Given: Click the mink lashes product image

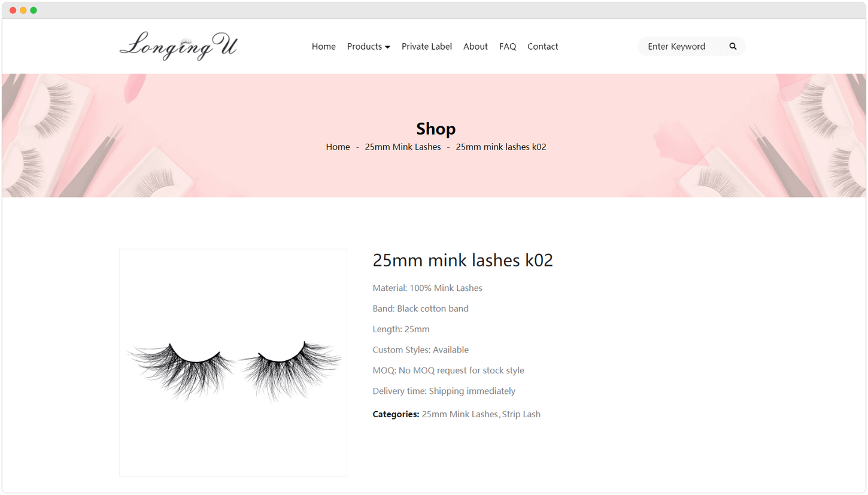Looking at the screenshot, I should click(233, 363).
